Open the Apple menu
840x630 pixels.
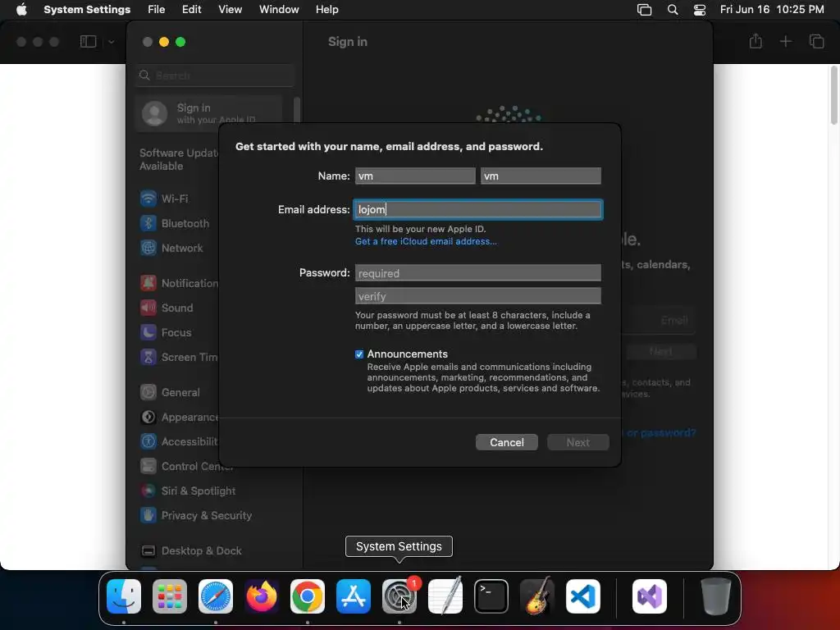tap(21, 10)
